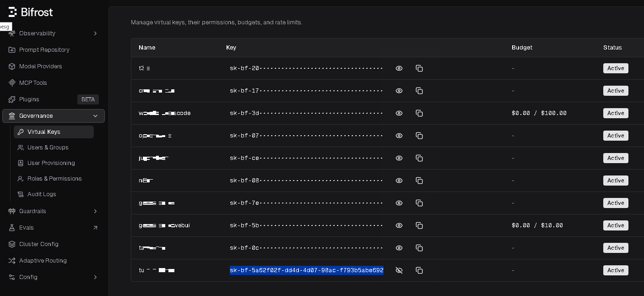Viewport: 644px width, 296px height.
Task: Show the sk-bf-ce key value
Action: pos(399,158)
